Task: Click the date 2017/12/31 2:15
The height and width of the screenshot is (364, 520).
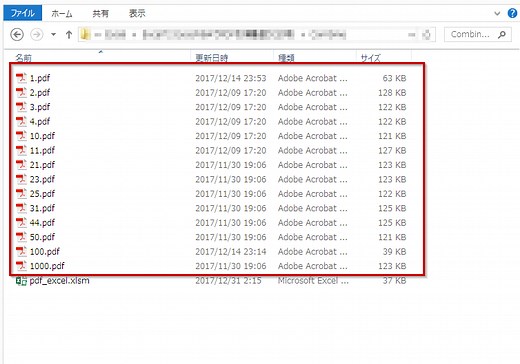Action: 228,281
